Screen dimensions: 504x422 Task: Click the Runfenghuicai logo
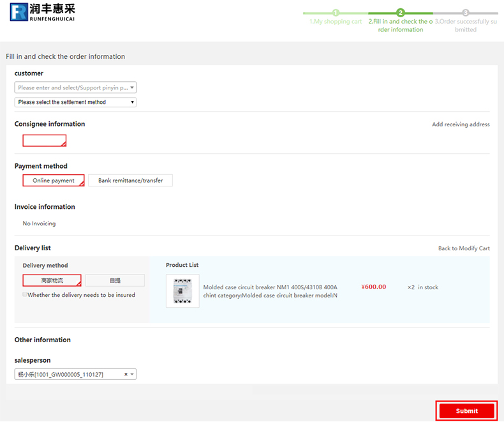42,12
